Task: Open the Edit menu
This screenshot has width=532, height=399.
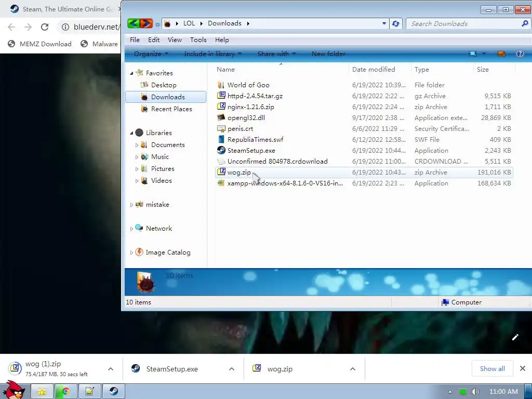Action: pyautogui.click(x=154, y=39)
